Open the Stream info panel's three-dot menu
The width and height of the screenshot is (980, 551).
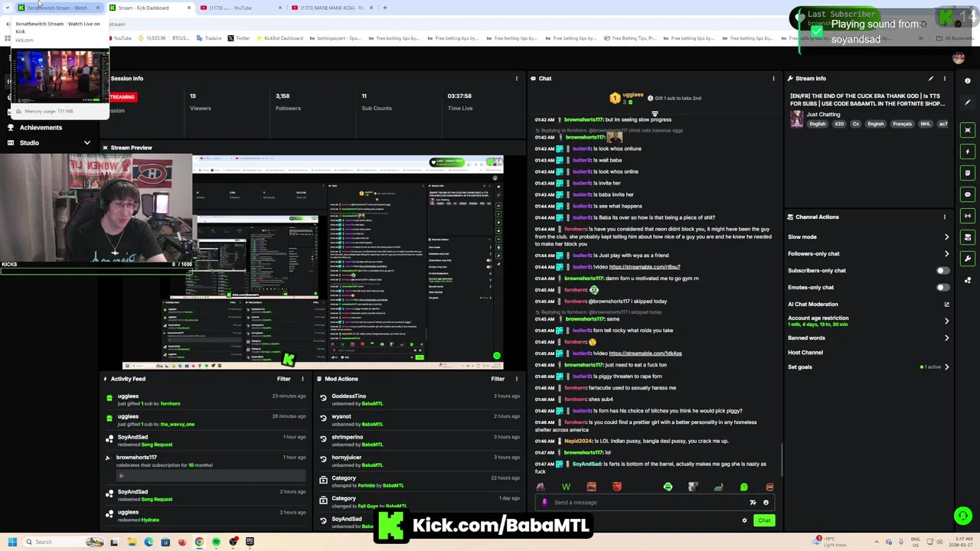945,78
